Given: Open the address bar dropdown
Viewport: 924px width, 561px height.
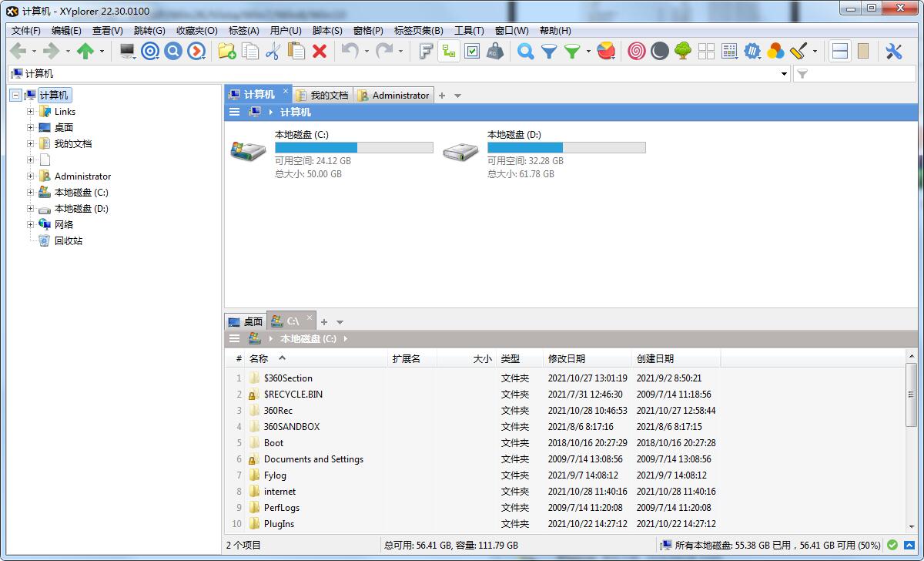Looking at the screenshot, I should [783, 73].
